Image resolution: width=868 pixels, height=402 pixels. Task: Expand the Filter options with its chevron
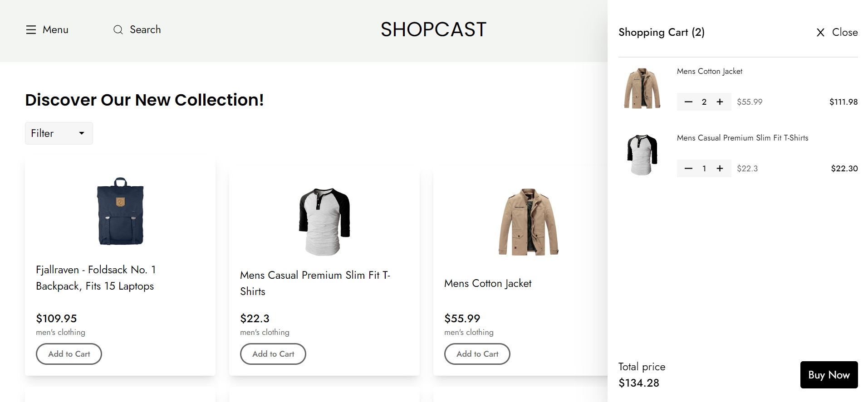tap(82, 133)
